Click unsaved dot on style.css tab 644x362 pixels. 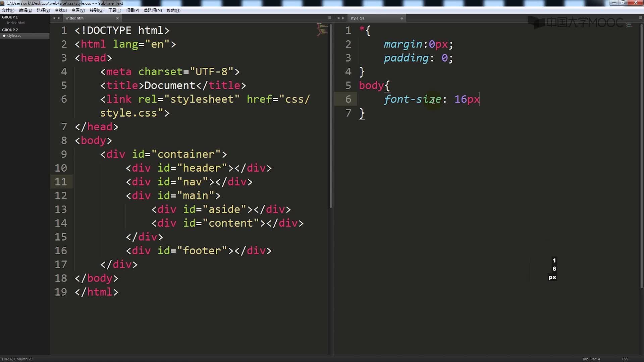[401, 18]
